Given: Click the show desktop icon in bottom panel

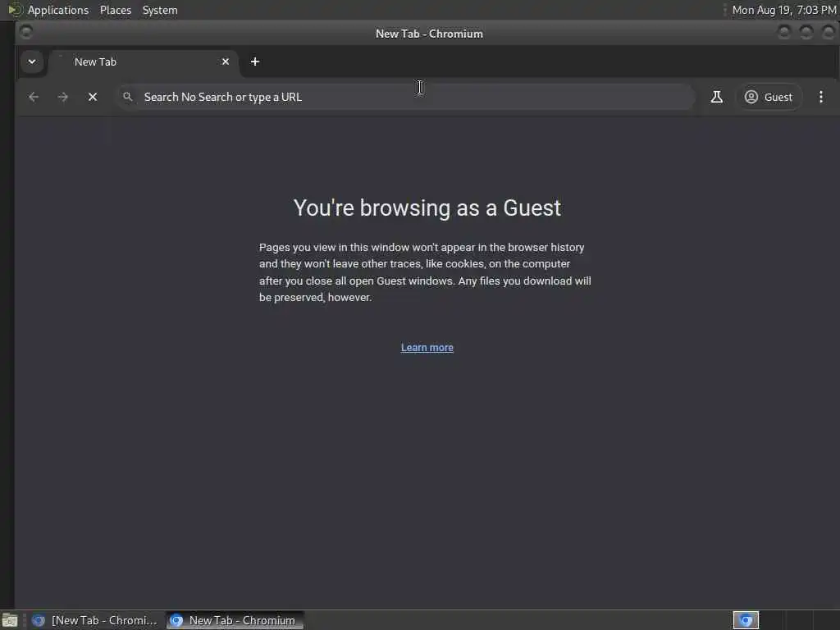Looking at the screenshot, I should (x=10, y=620).
